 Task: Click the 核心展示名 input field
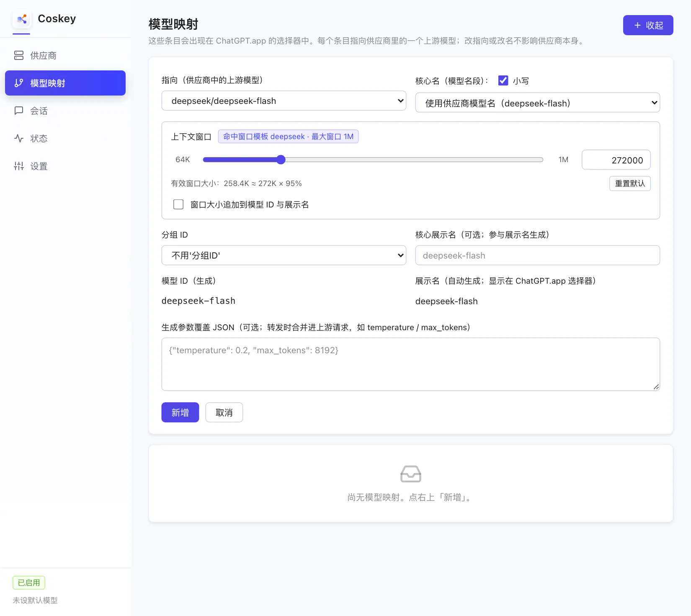[537, 255]
